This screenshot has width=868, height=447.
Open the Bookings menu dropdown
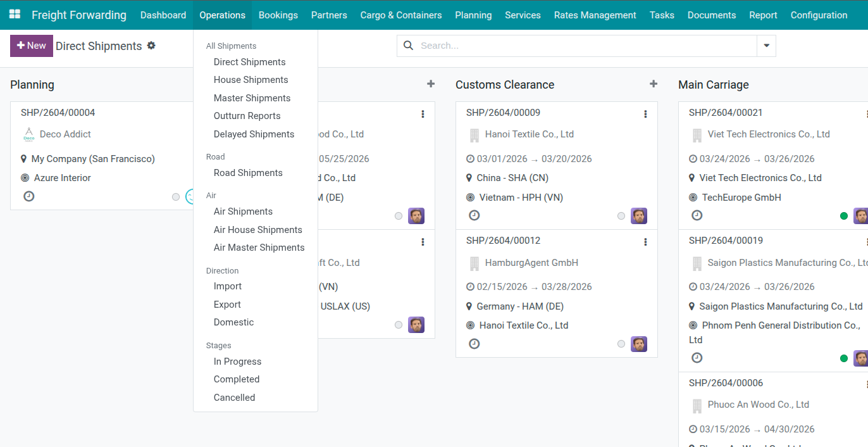click(278, 15)
